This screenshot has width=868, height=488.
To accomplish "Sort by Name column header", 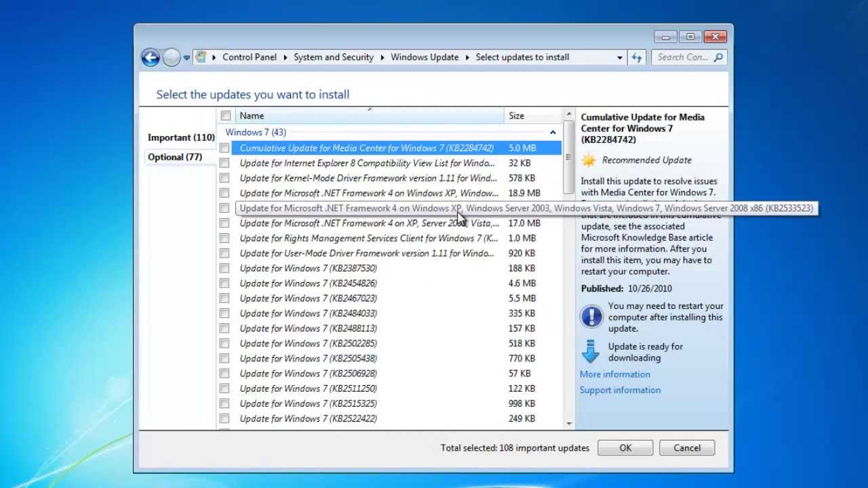I will click(370, 116).
